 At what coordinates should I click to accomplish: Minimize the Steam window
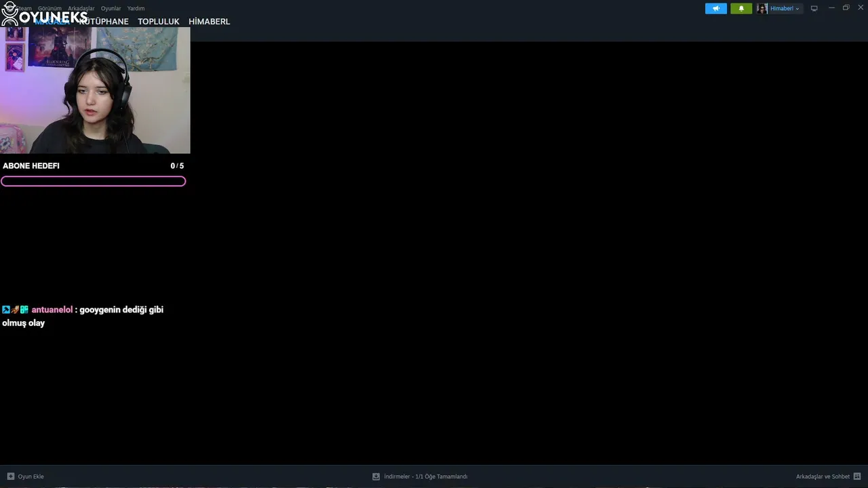pyautogui.click(x=832, y=7)
